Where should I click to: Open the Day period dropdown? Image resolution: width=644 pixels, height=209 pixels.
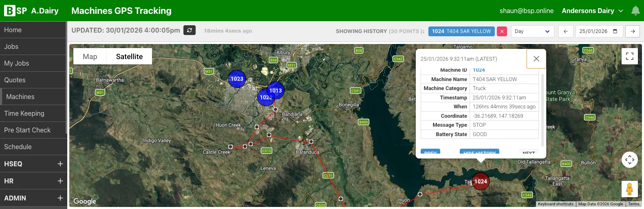532,31
